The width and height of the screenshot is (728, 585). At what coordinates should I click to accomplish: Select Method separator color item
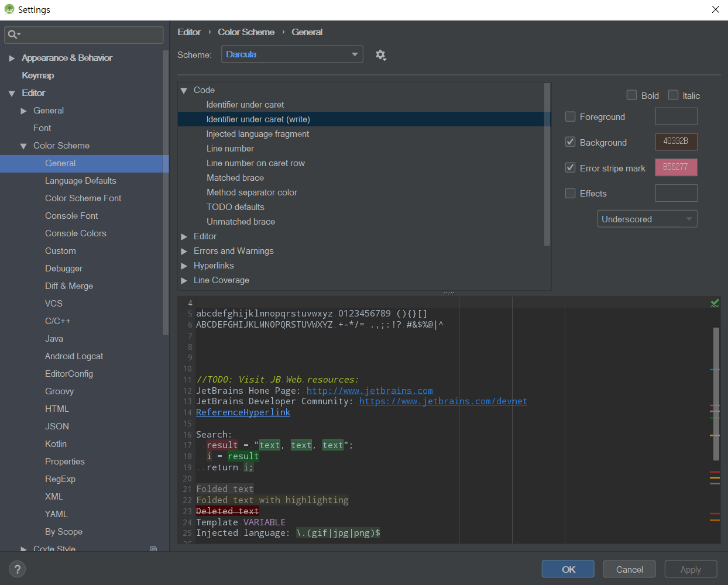click(252, 192)
